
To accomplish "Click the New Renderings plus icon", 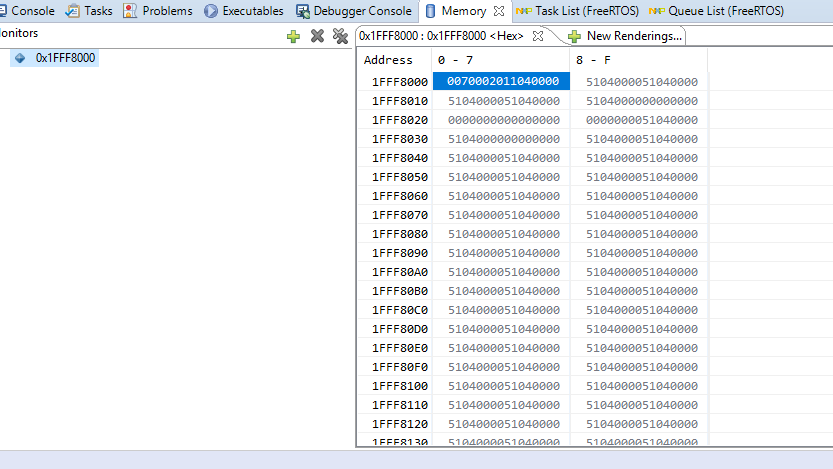I will click(574, 36).
